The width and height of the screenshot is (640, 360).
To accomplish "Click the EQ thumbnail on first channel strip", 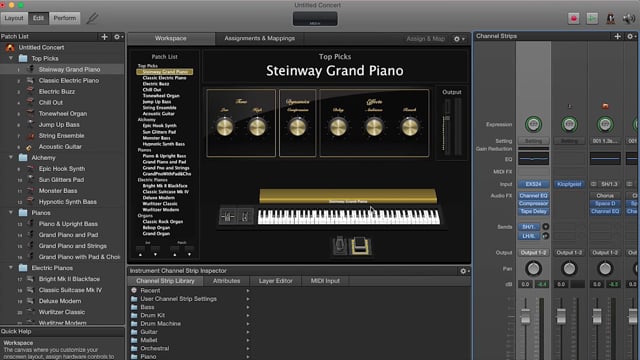I will 533,158.
